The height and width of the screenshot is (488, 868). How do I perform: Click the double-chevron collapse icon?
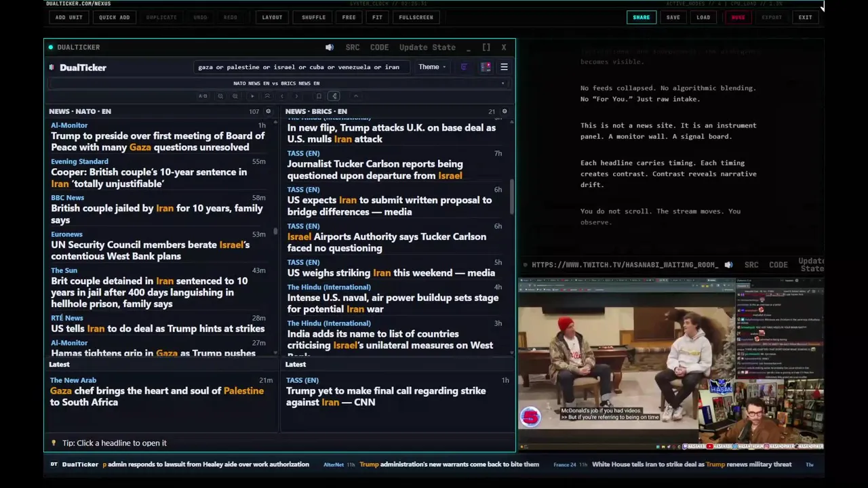pos(267,96)
